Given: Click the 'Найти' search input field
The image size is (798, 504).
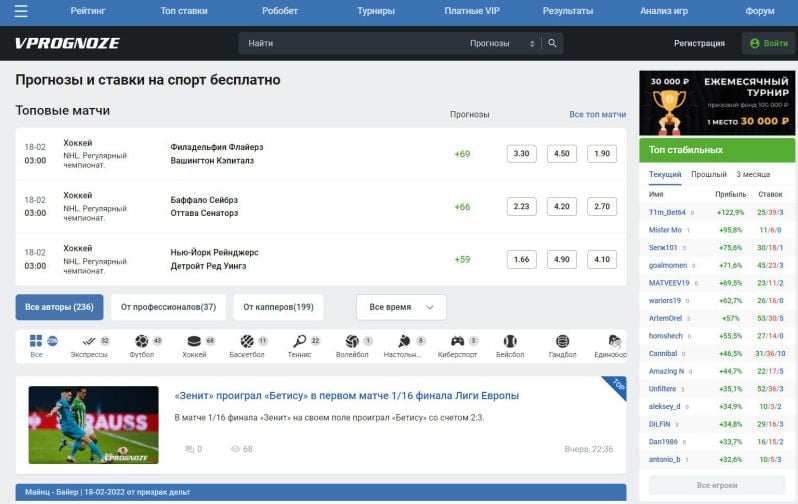Looking at the screenshot, I should 351,43.
